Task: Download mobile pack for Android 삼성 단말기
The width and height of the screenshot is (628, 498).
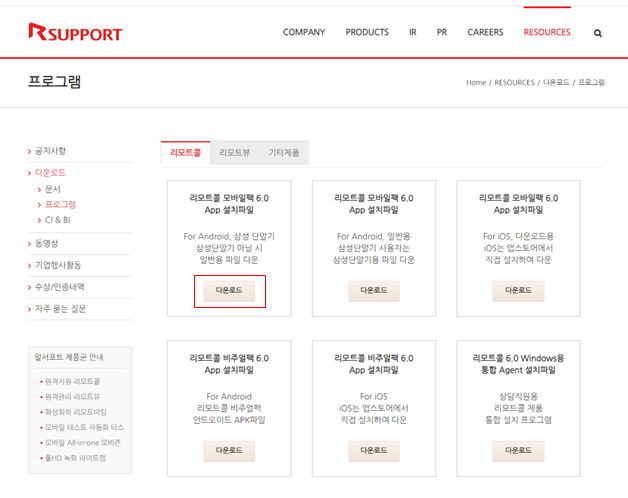Action: (x=229, y=290)
